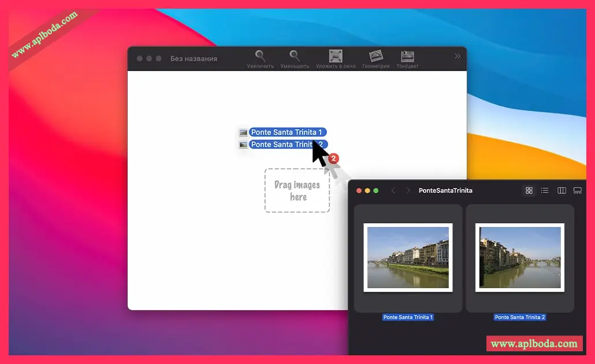Zoom in using the Увеличить magnifier tool
This screenshot has height=364, width=595.
tap(260, 59)
